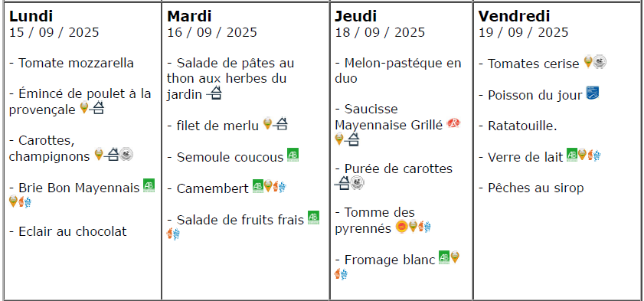
Task: Click the AB organic icon next to Brie Bon Mayennais
Action: pos(149,185)
